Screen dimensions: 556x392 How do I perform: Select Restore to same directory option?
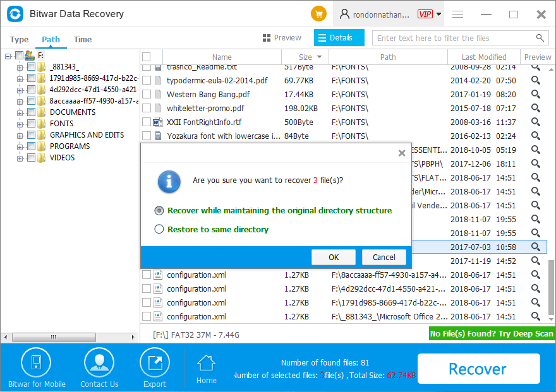[x=159, y=229]
